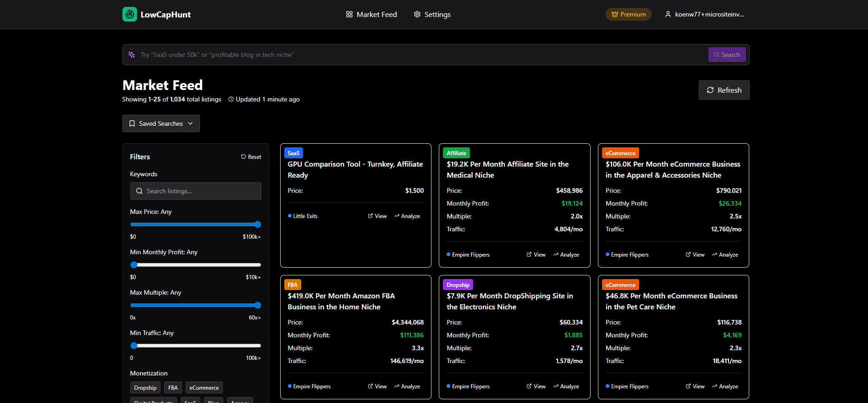Enable the eCommerce monetization filter
Image resolution: width=868 pixels, height=403 pixels.
click(204, 388)
